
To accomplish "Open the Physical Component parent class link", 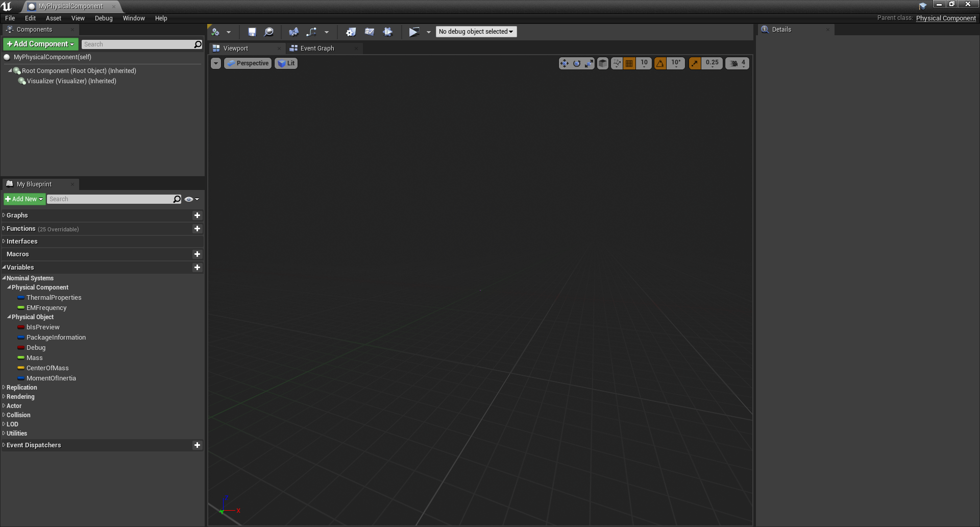I will [x=946, y=18].
